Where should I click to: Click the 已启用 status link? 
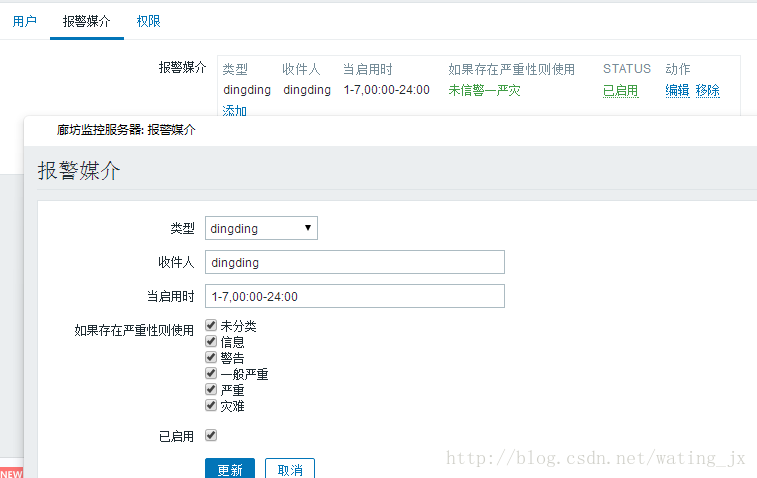[620, 90]
